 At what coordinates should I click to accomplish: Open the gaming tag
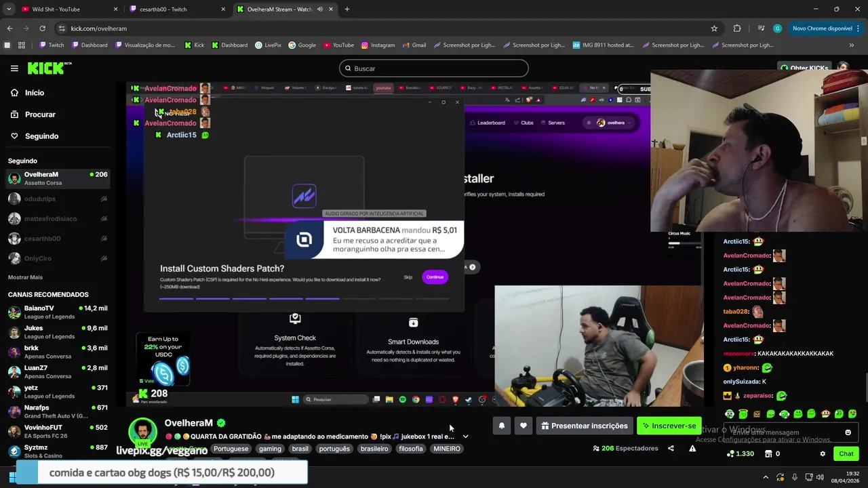[x=270, y=449]
